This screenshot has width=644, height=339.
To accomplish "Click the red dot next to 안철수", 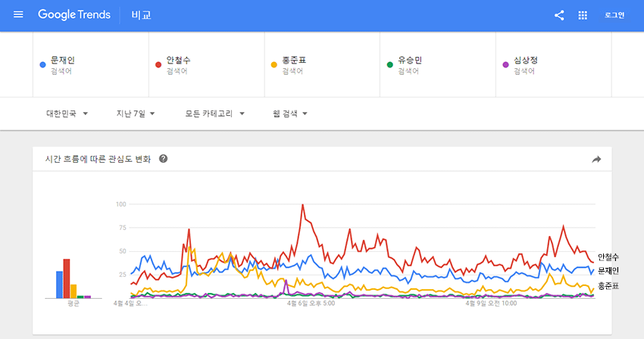I will tap(158, 65).
